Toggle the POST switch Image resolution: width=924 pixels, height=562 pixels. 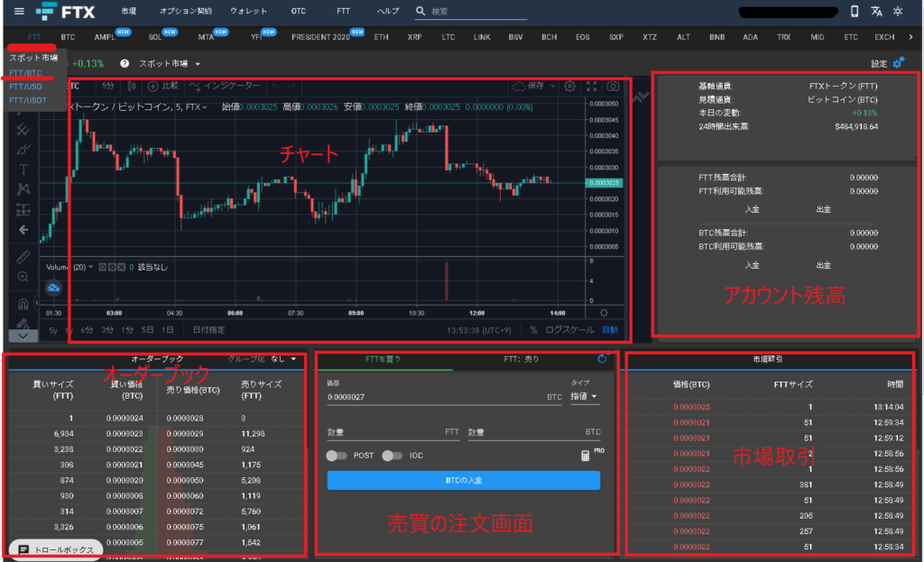pyautogui.click(x=337, y=456)
